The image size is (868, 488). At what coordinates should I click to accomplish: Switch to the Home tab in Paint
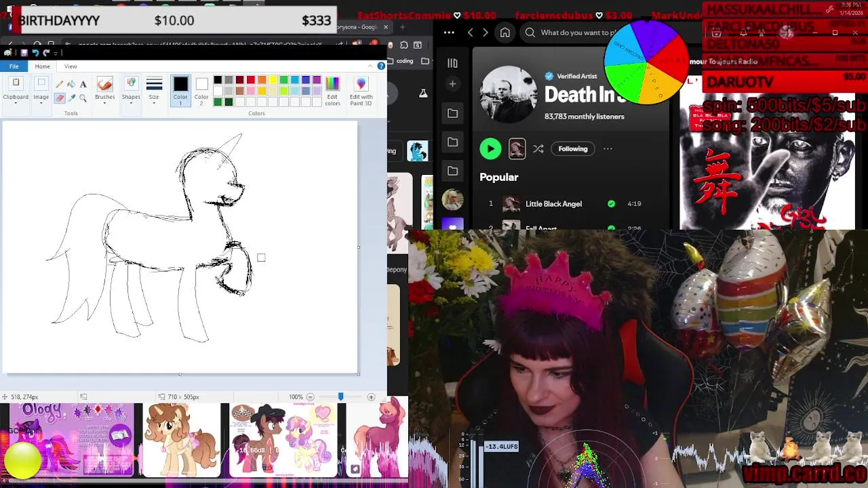click(42, 66)
